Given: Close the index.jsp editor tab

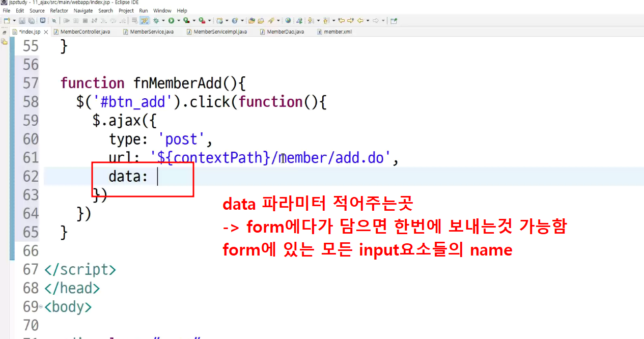Looking at the screenshot, I should coord(46,32).
